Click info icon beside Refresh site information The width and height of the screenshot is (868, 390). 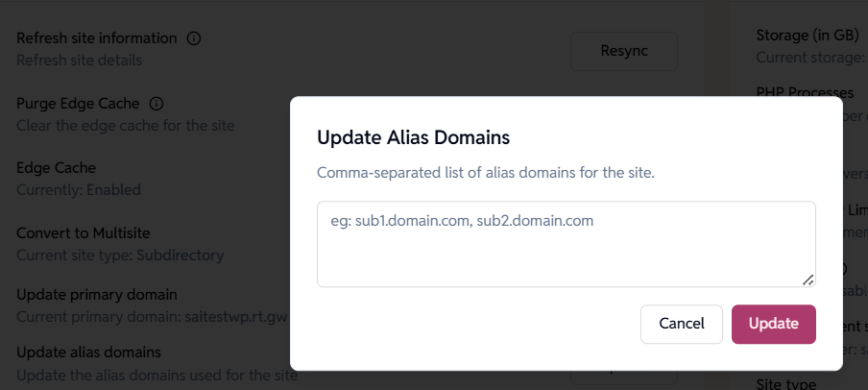pos(194,38)
